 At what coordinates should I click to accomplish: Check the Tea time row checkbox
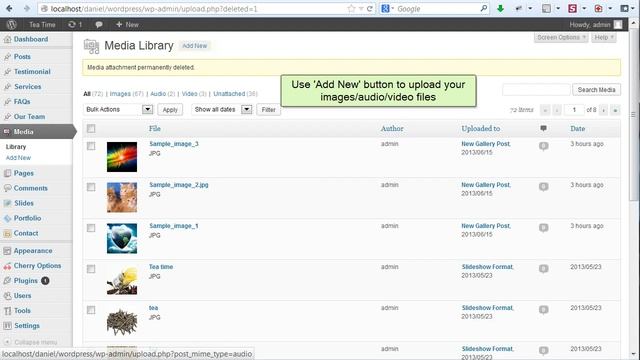[x=91, y=269]
